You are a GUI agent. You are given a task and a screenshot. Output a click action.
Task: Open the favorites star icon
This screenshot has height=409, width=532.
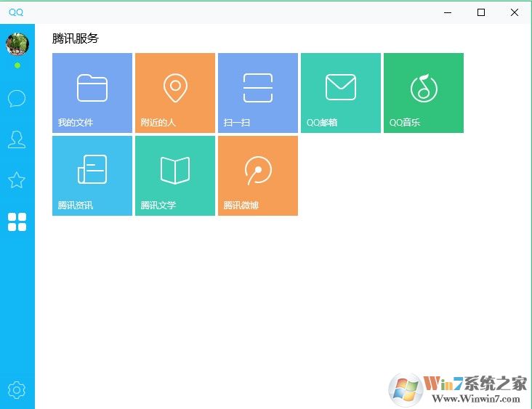pos(17,180)
